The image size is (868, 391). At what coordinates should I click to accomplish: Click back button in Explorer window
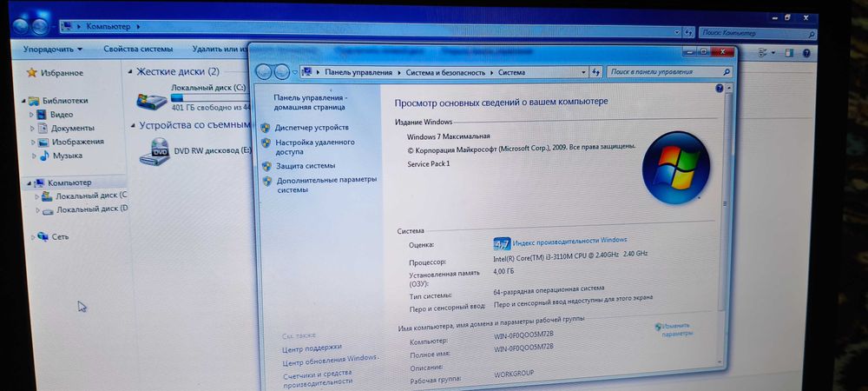click(21, 26)
